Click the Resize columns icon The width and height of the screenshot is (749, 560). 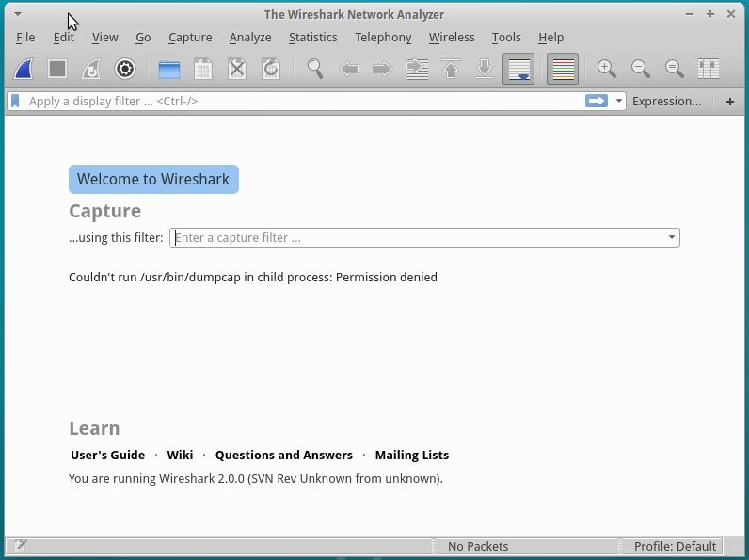pyautogui.click(x=709, y=69)
